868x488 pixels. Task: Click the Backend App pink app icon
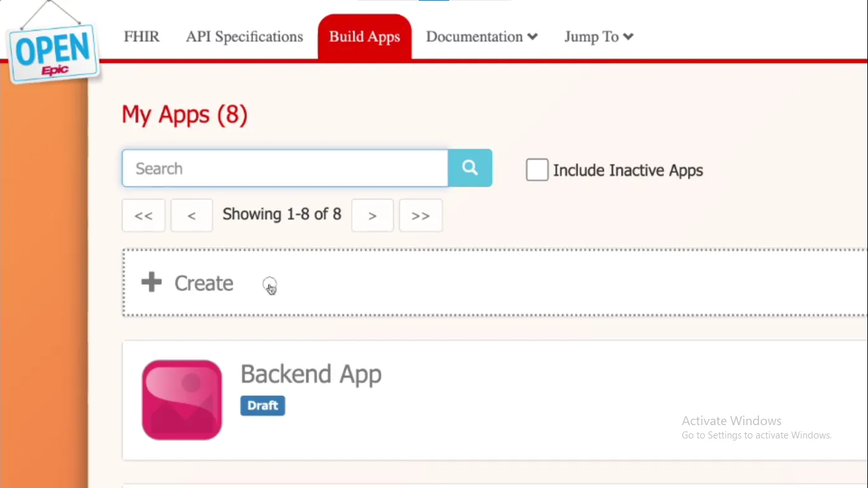pyautogui.click(x=182, y=399)
